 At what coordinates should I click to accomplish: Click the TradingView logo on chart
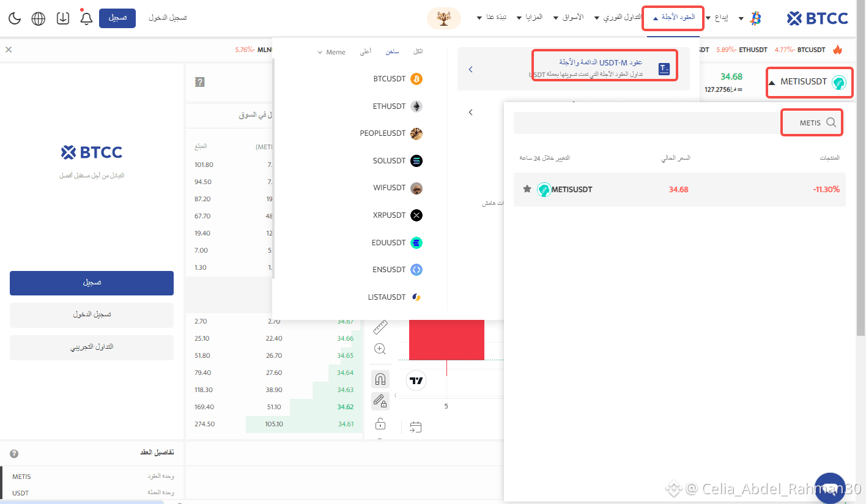416,380
